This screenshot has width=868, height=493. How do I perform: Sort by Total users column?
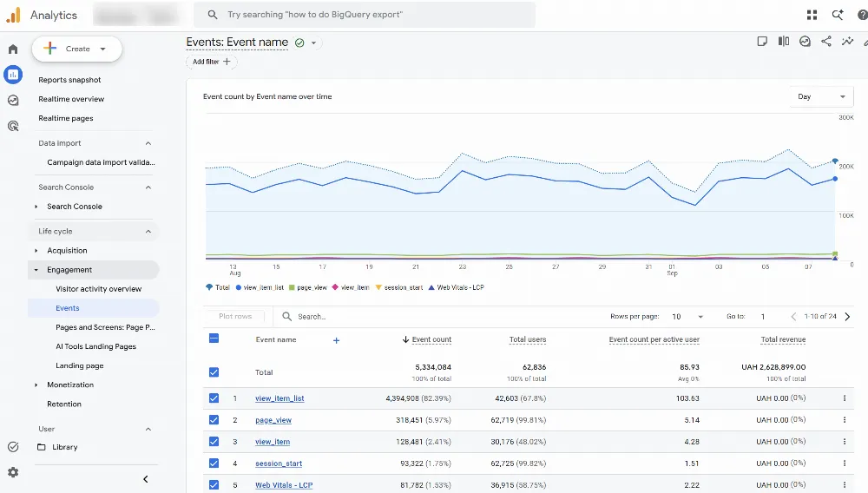tap(528, 339)
